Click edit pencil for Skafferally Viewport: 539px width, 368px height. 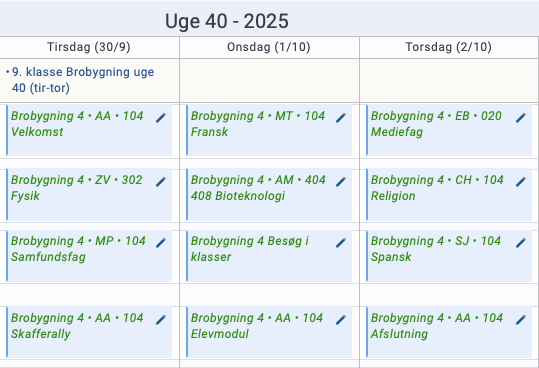pyautogui.click(x=161, y=320)
